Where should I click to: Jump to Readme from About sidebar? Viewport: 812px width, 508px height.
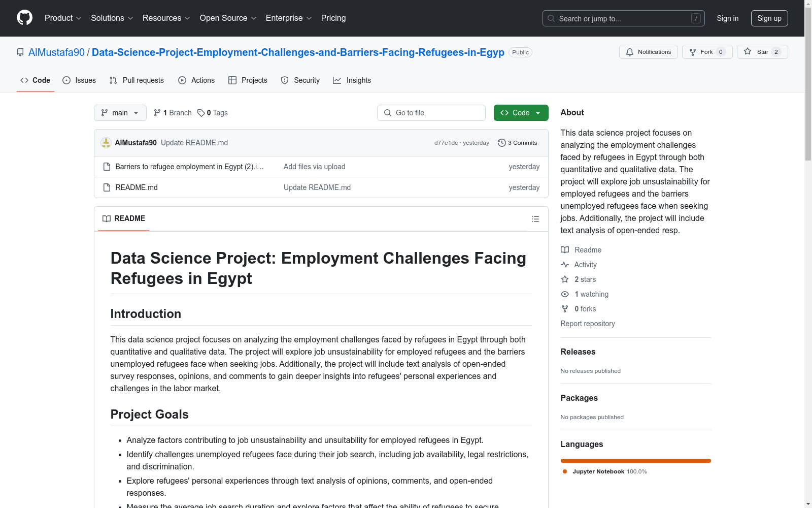click(581, 250)
